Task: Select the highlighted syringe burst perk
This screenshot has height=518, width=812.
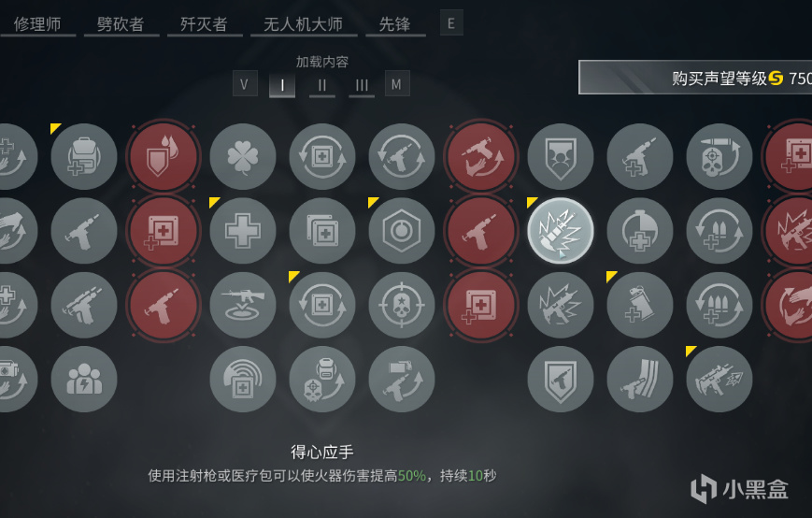Action: (561, 231)
